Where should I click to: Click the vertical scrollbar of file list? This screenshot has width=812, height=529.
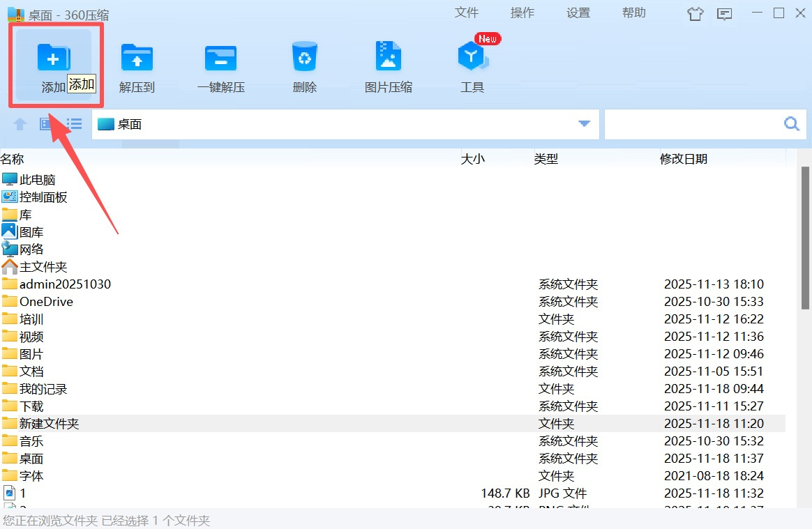pyautogui.click(x=805, y=237)
